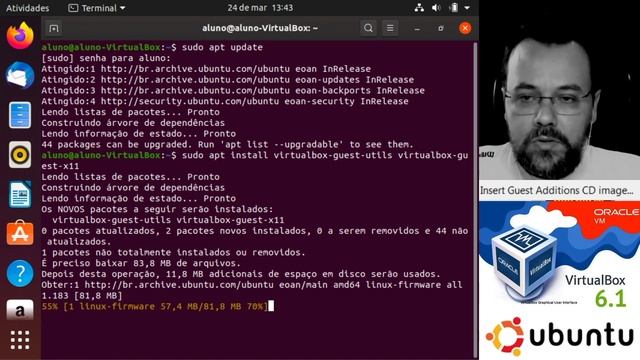
Task: Click the terminal title 'aluno@aluno-VirtualBox: ~'
Action: (x=260, y=28)
